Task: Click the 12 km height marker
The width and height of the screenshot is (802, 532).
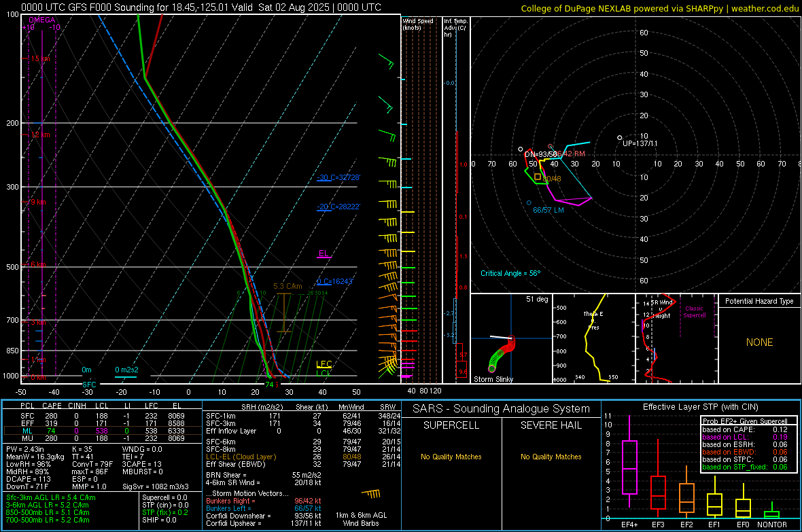Action: point(40,135)
